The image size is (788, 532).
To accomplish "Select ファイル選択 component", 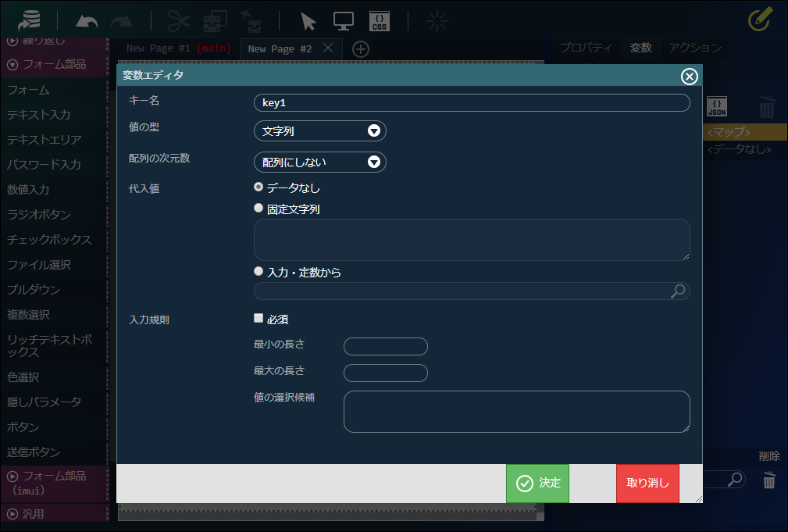I will click(x=54, y=265).
